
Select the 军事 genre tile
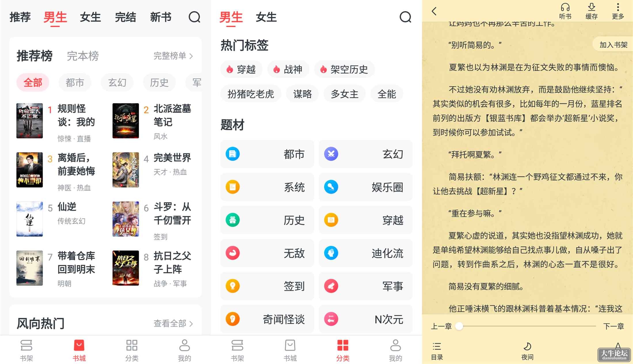click(x=366, y=286)
